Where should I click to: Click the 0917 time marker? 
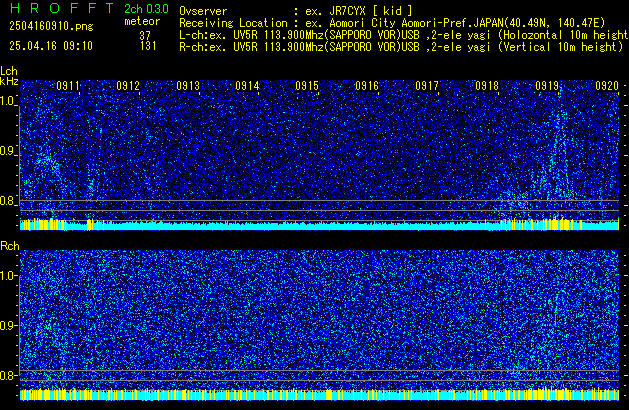coord(427,86)
